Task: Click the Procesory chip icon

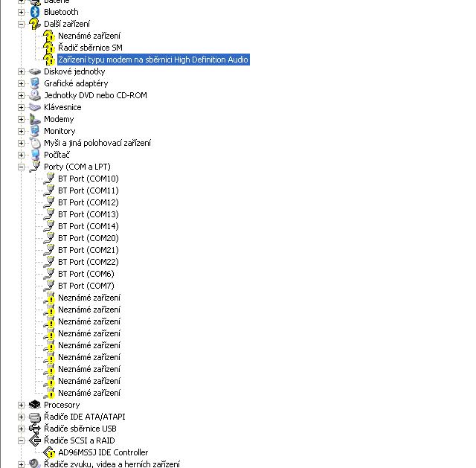Action: [x=34, y=405]
